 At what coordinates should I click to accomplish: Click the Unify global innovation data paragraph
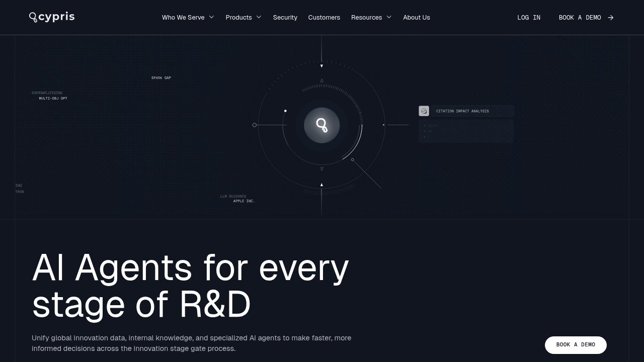click(192, 343)
